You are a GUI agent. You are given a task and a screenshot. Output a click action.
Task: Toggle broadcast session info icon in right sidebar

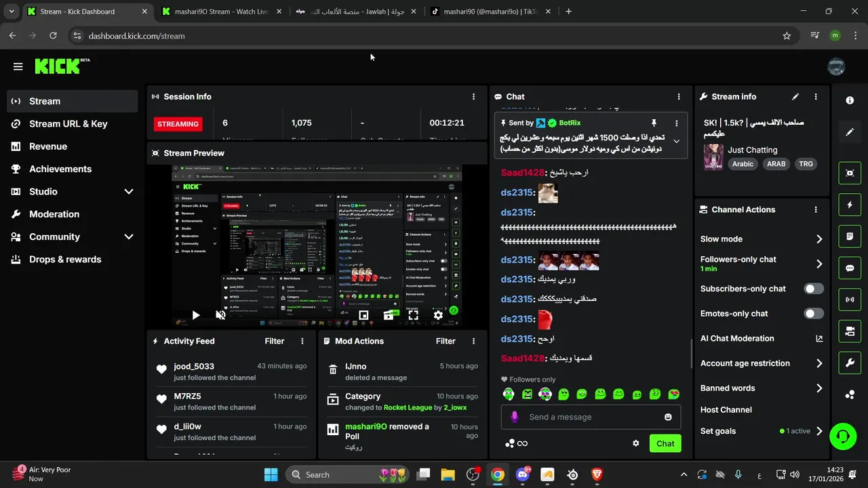pos(850,300)
